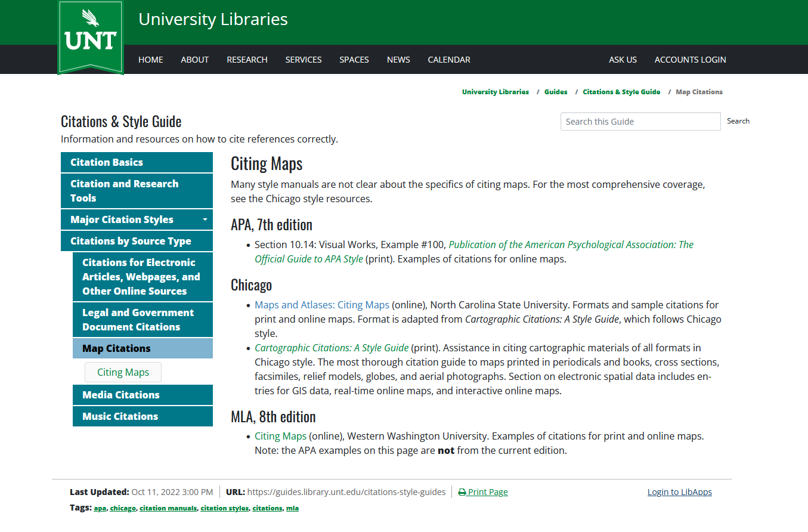
Task: Follow the University Libraries breadcrumb link
Action: [496, 92]
